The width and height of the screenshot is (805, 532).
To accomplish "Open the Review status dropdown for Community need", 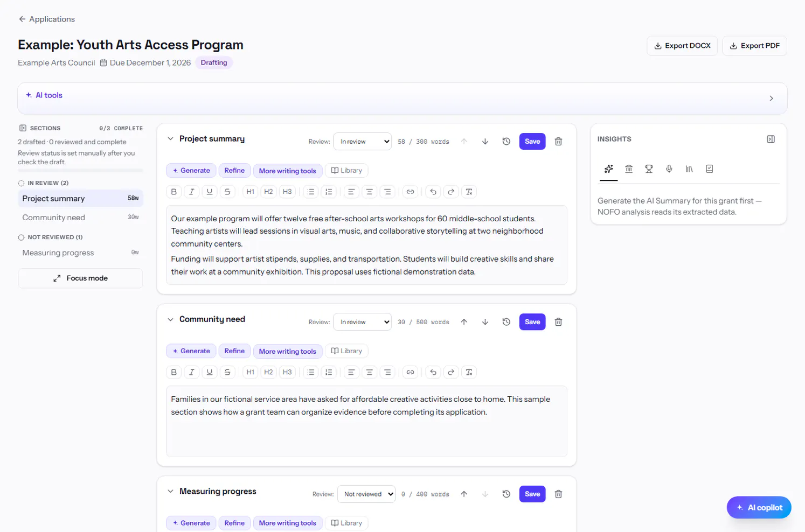I will coord(363,322).
